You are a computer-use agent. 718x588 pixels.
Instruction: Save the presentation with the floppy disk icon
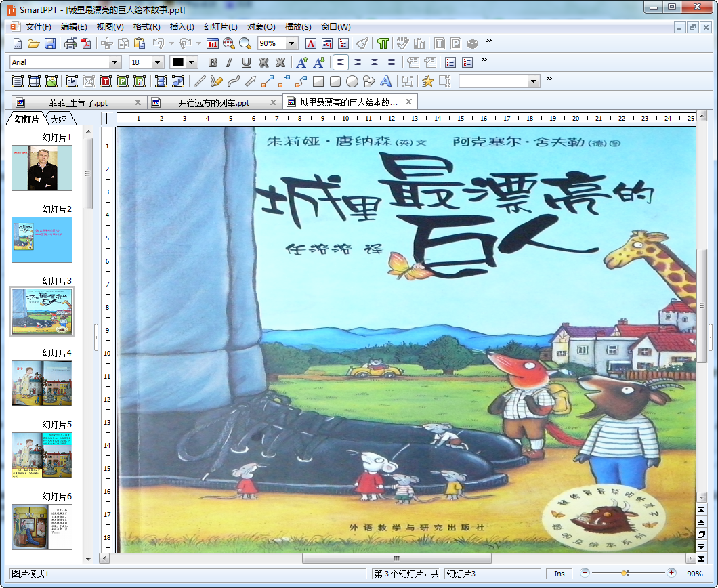[50, 43]
